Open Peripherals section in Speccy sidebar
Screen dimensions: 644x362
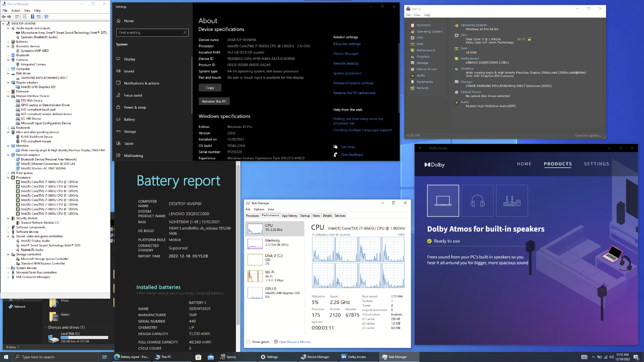click(425, 82)
